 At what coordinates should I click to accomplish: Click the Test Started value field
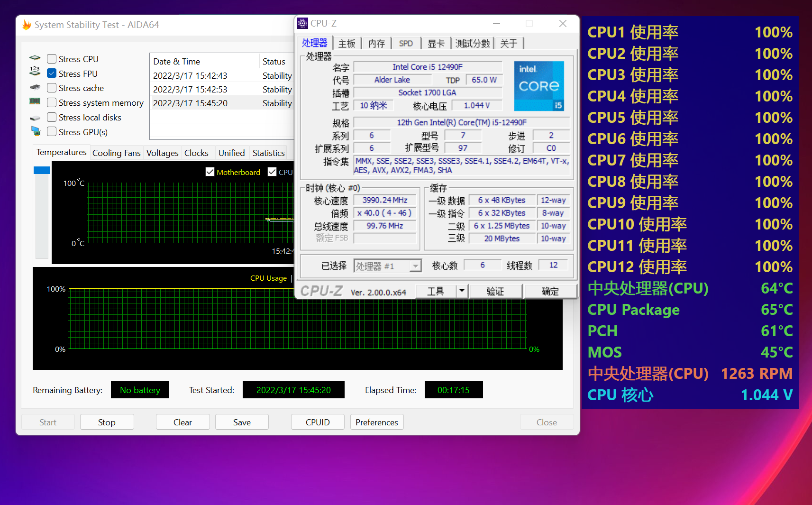click(x=293, y=390)
